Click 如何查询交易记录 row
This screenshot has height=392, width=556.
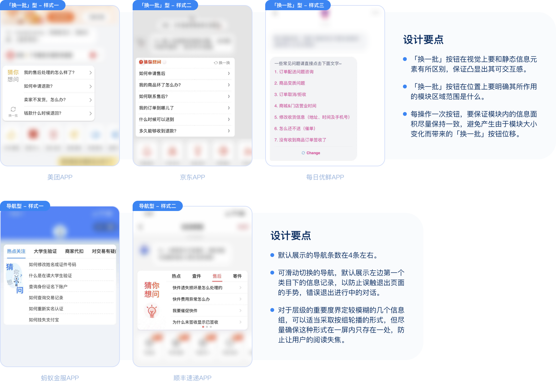(x=71, y=298)
